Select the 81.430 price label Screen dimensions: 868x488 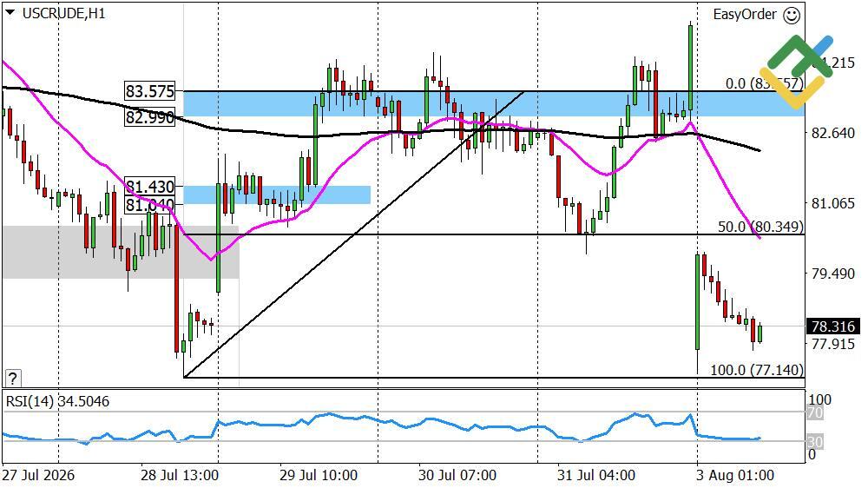click(149, 186)
